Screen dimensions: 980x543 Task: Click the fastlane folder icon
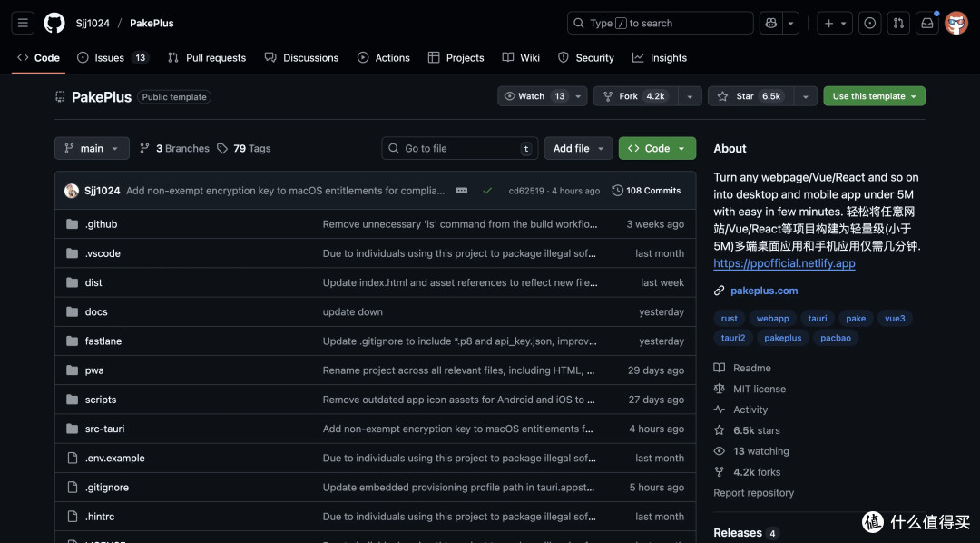click(x=72, y=341)
